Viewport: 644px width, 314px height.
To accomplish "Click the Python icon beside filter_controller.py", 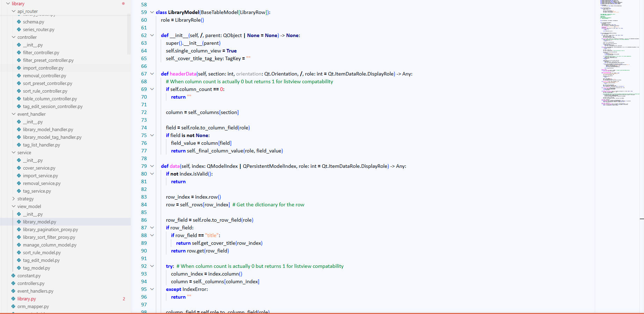I will click(19, 52).
